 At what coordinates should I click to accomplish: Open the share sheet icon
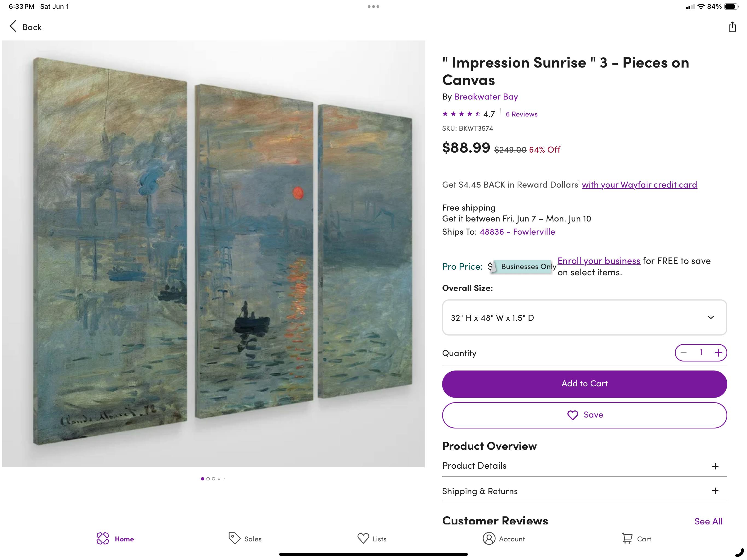pos(732,27)
